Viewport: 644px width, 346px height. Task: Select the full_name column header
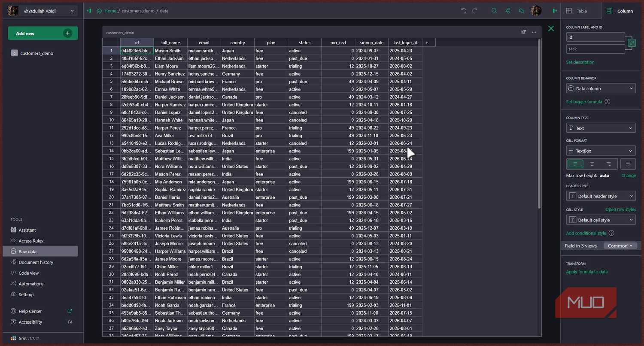tap(170, 42)
